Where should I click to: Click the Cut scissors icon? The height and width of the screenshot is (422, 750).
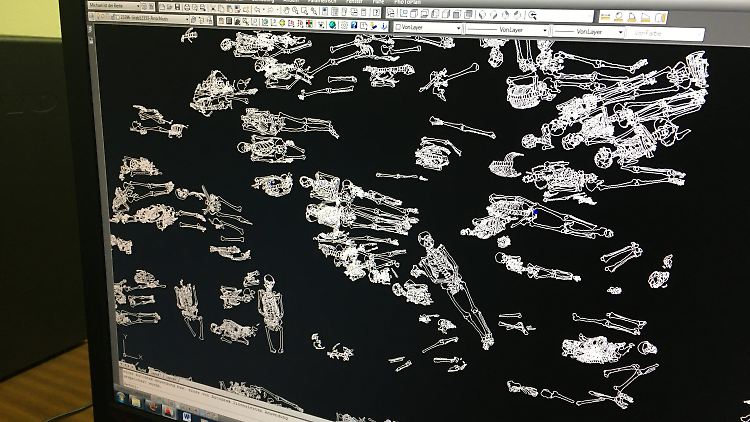tap(213, 9)
